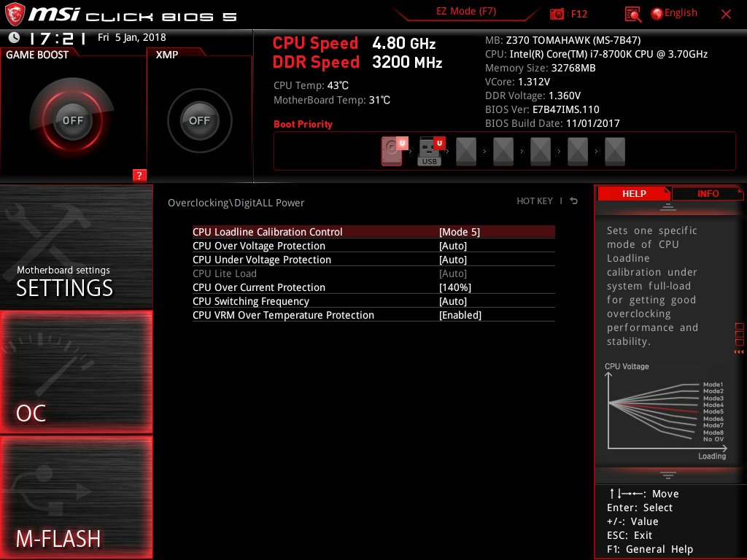Click the last empty boot device slot

click(614, 152)
